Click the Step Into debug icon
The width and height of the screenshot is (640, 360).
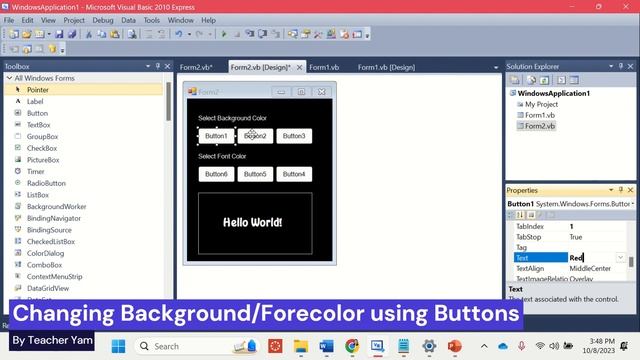coord(249,34)
